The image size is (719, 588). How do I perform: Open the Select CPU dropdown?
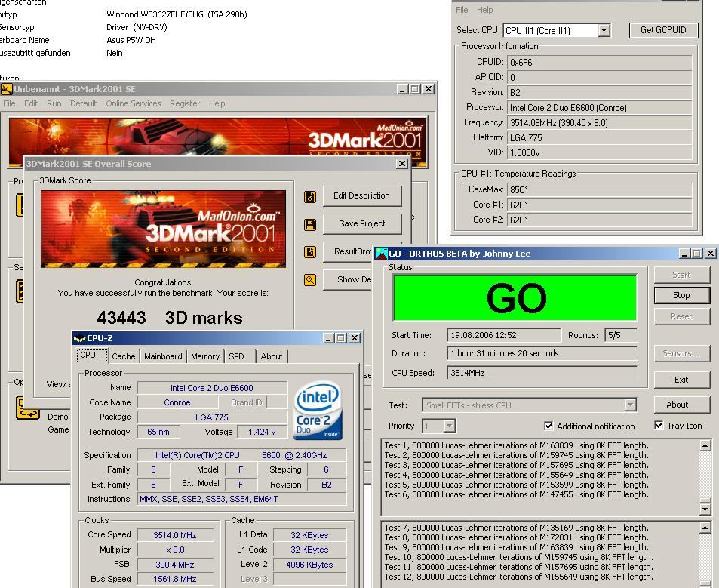604,31
